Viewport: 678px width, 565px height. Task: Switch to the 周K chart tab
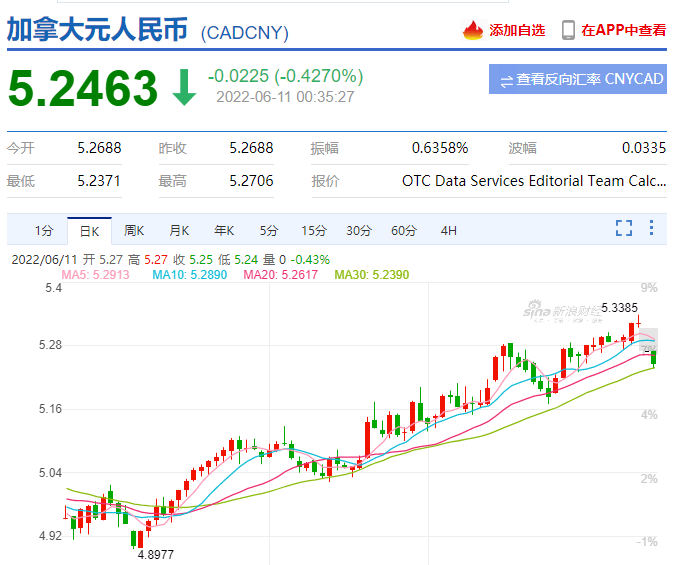(134, 231)
